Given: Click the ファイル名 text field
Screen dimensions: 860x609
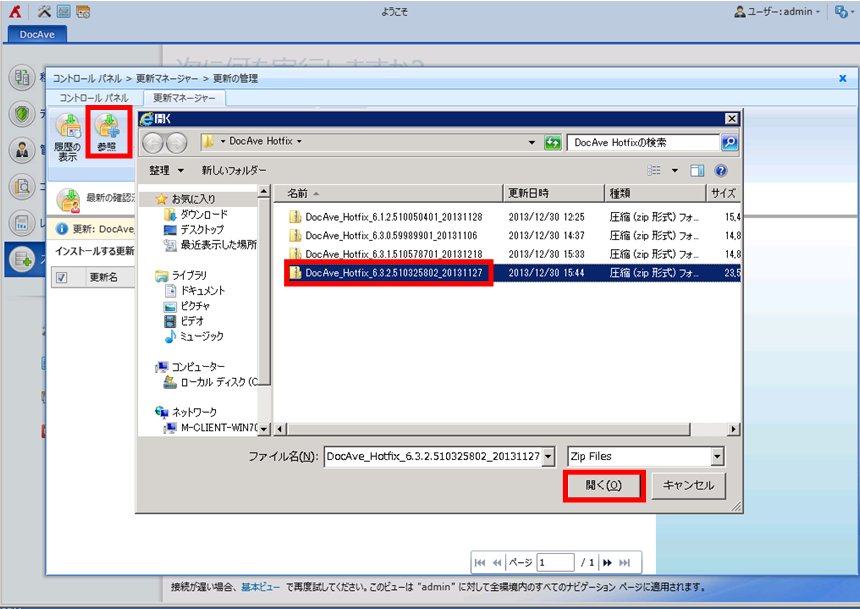Looking at the screenshot, I should click(x=433, y=456).
